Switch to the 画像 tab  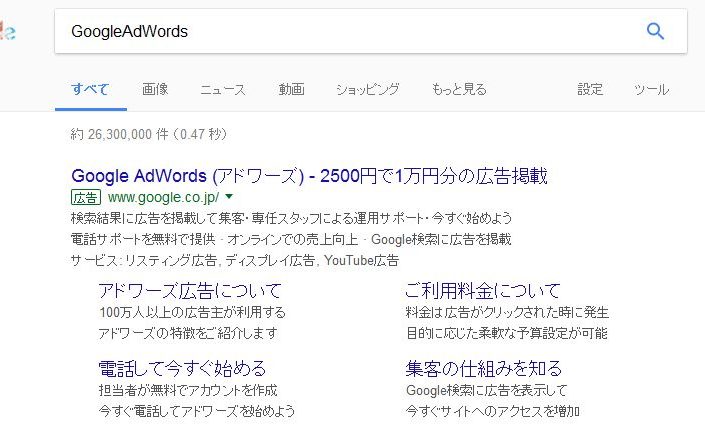point(155,89)
